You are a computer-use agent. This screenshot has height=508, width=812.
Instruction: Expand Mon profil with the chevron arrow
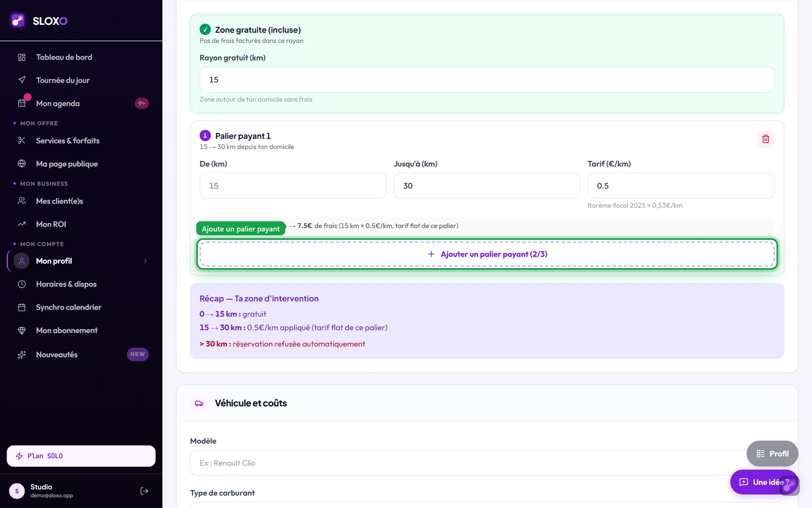(x=145, y=261)
